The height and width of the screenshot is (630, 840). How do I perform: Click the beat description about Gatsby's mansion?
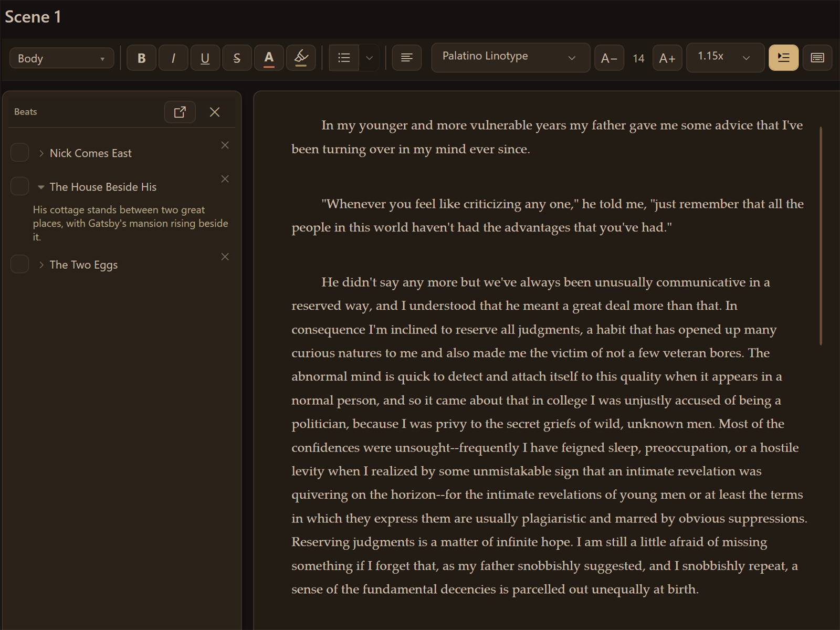(x=131, y=223)
